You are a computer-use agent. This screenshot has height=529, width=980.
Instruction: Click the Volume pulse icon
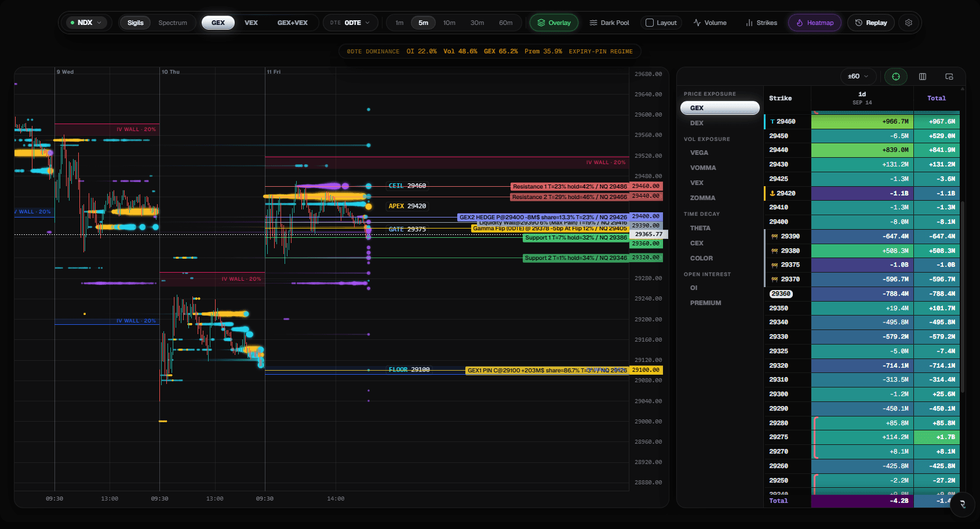pos(697,23)
